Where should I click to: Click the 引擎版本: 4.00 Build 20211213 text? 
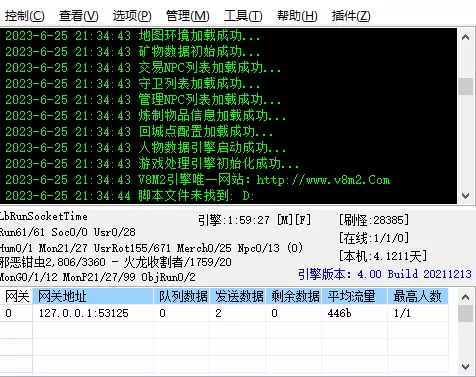click(385, 274)
